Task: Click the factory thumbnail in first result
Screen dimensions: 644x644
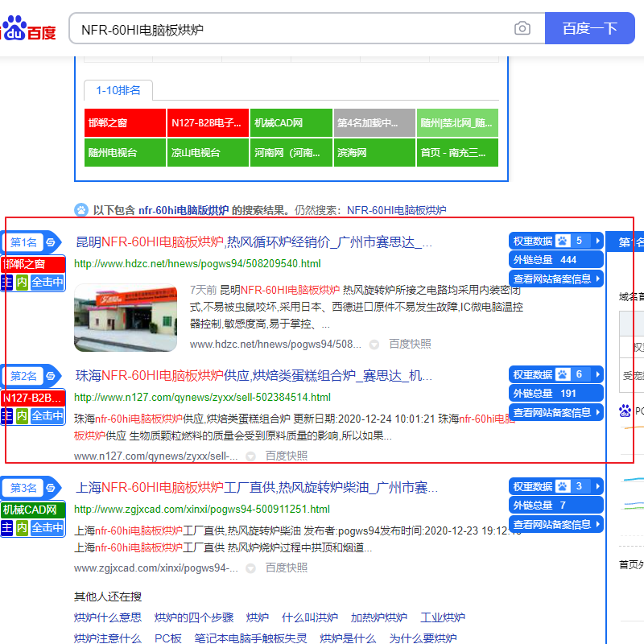Action: tap(126, 317)
